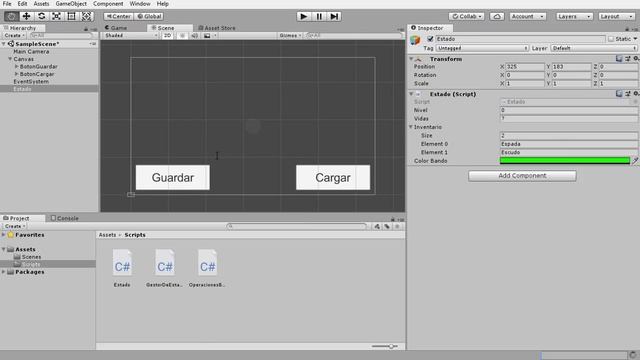640x360 pixels.
Task: Start Play mode
Action: [x=303, y=16]
